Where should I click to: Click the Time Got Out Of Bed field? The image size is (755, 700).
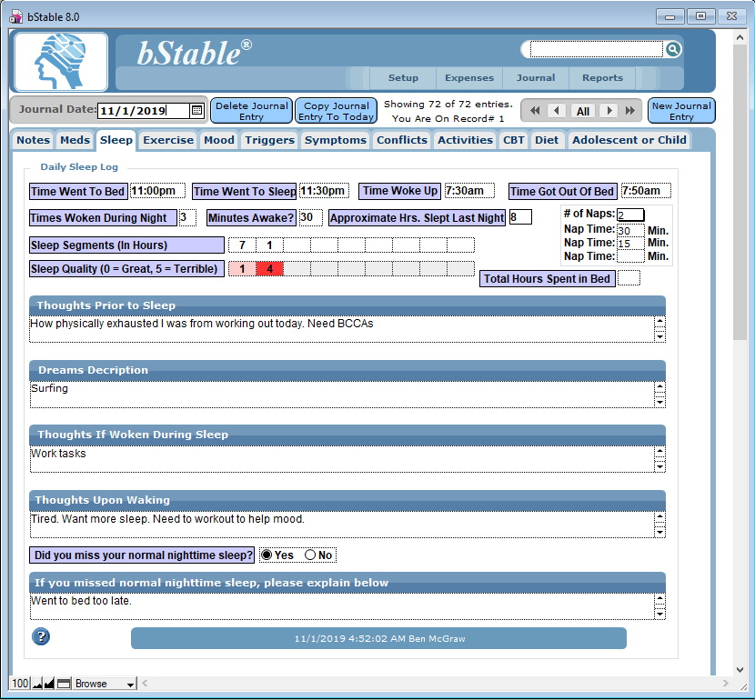click(x=646, y=191)
